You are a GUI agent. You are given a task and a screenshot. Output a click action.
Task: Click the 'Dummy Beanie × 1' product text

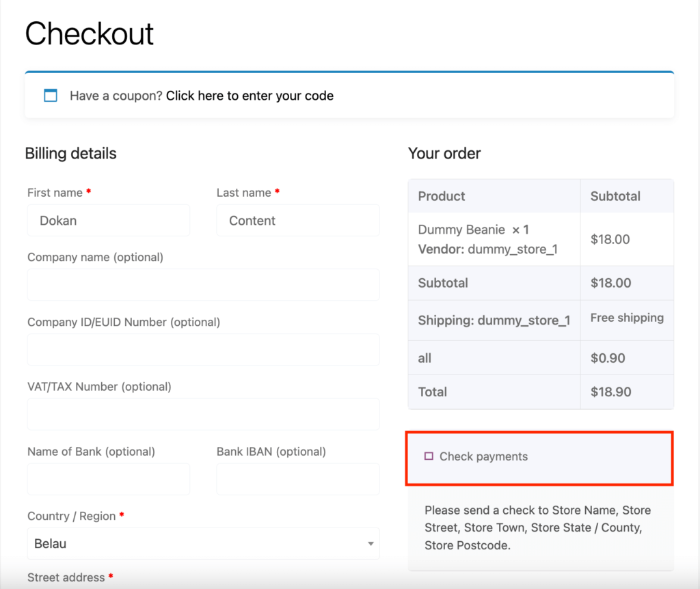click(473, 230)
